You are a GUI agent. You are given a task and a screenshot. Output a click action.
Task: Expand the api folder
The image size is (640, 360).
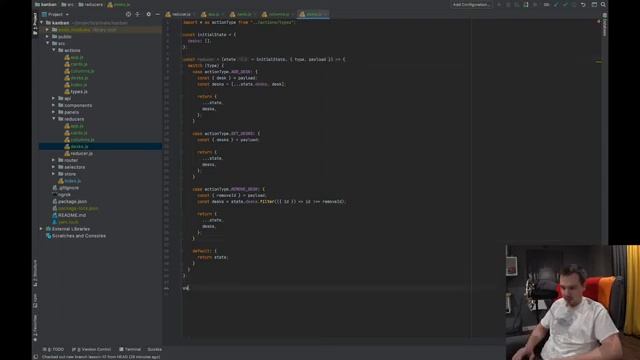[53, 98]
